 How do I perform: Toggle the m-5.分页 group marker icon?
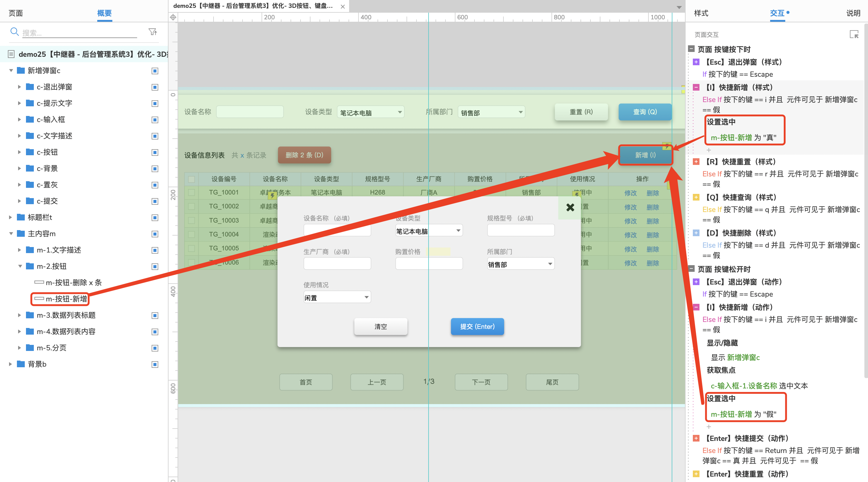coord(155,348)
